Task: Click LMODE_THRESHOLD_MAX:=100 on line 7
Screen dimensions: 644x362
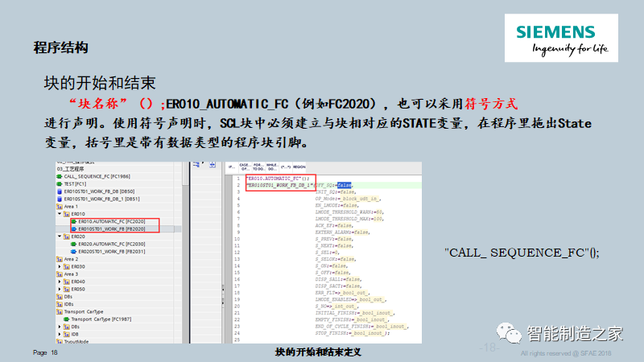Action: 349,219
